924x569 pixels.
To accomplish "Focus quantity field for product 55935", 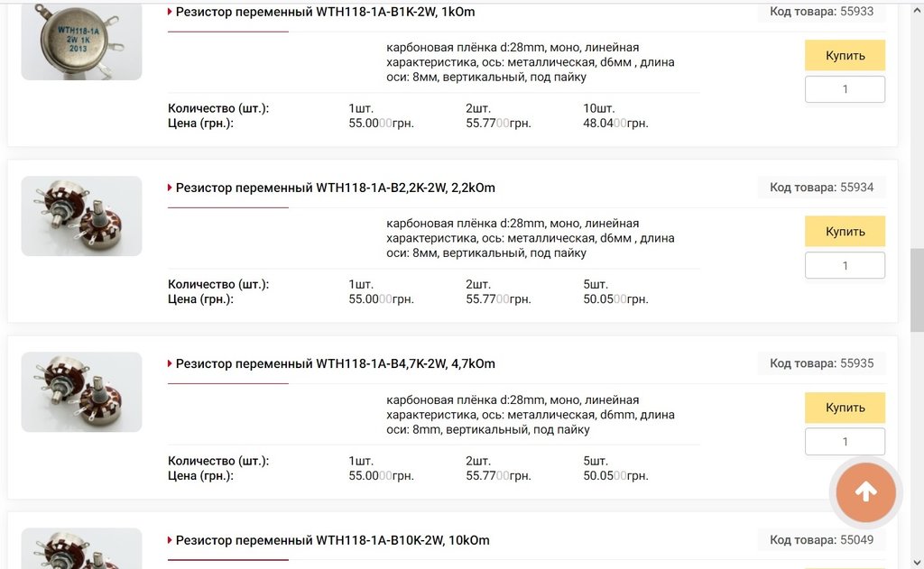I will [845, 442].
